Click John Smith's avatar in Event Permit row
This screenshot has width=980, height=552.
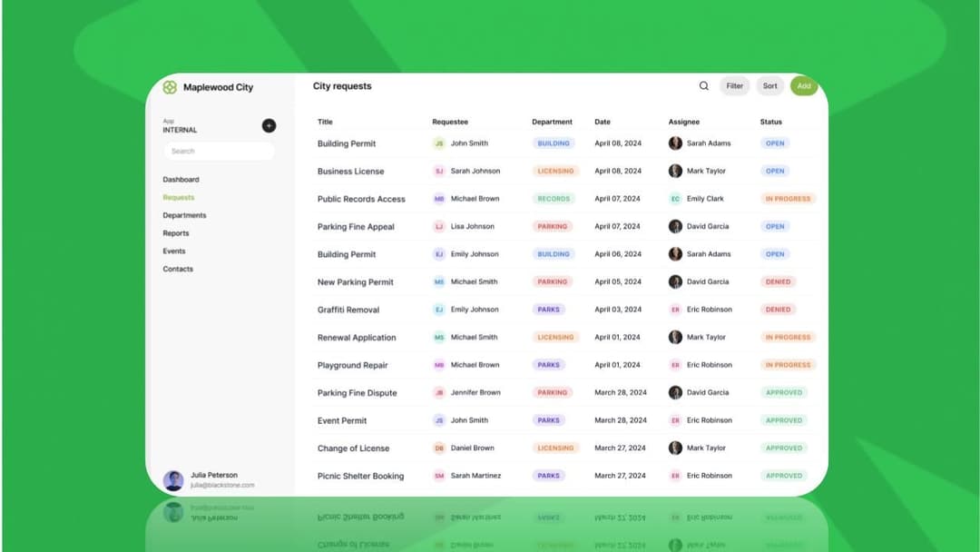click(439, 420)
